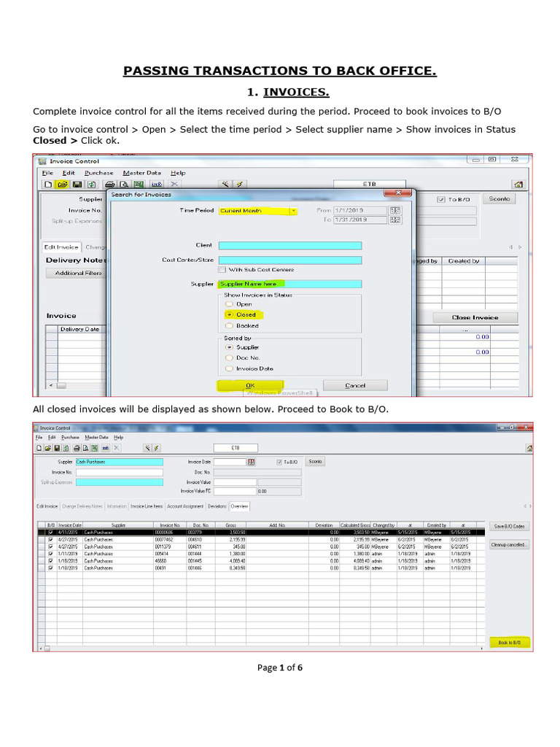Click New document icon in upper Invoice Control toolbar
The width and height of the screenshot is (560, 747).
[x=48, y=185]
